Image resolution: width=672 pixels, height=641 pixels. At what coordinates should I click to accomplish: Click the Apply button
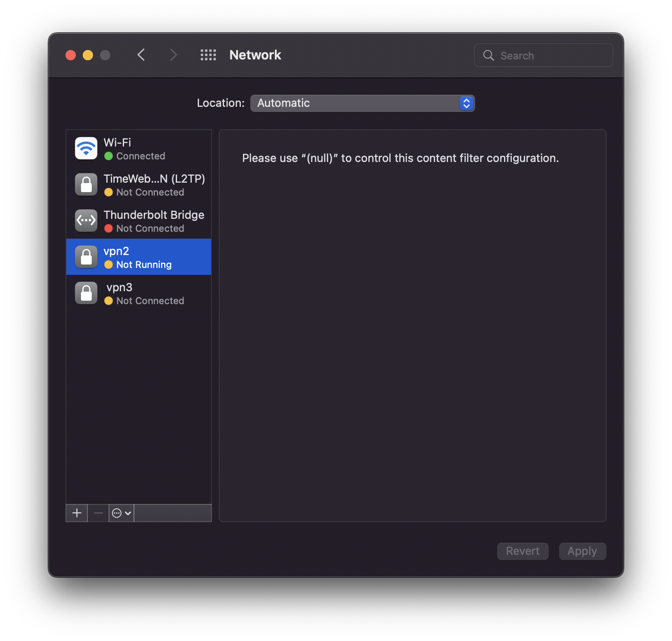[x=582, y=551]
